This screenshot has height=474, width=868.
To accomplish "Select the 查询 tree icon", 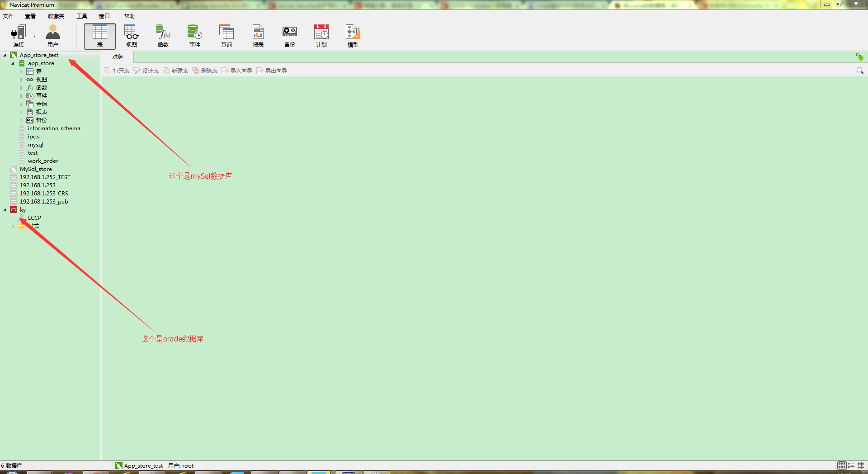I will click(30, 104).
